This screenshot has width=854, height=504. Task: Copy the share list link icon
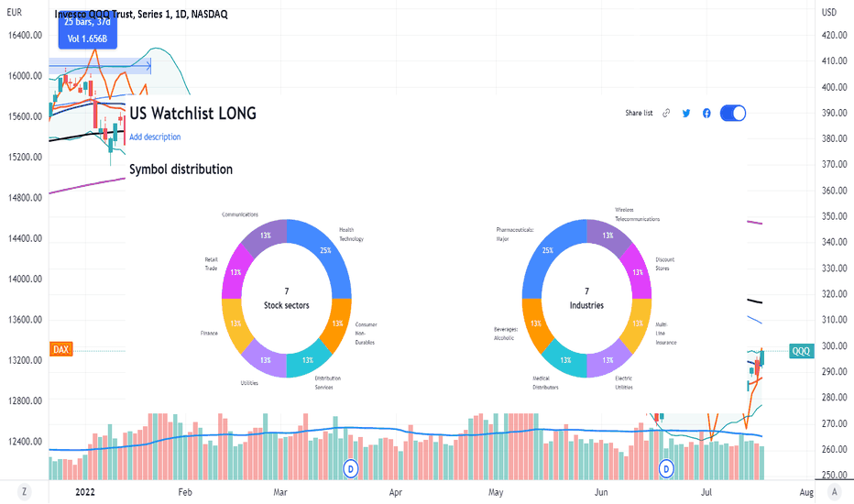(666, 114)
